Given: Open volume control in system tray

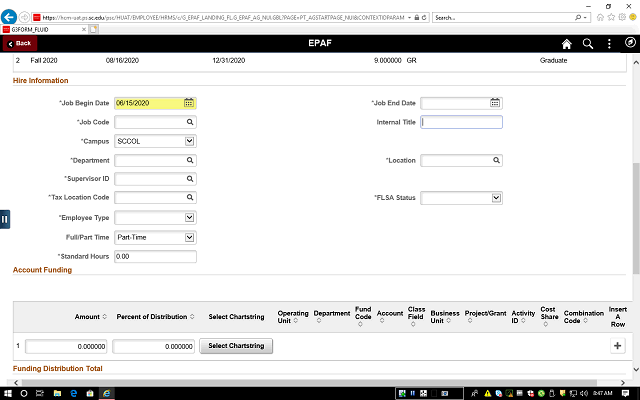Looking at the screenshot, I should 583,393.
